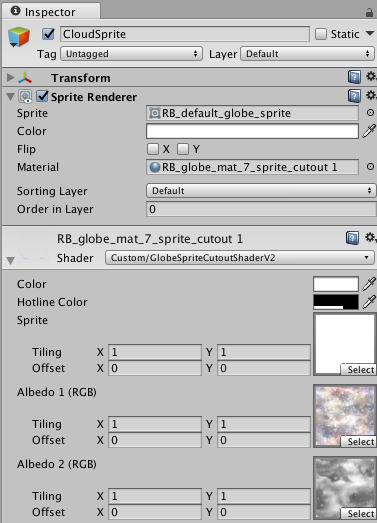Open the Shader dropdown

240,258
